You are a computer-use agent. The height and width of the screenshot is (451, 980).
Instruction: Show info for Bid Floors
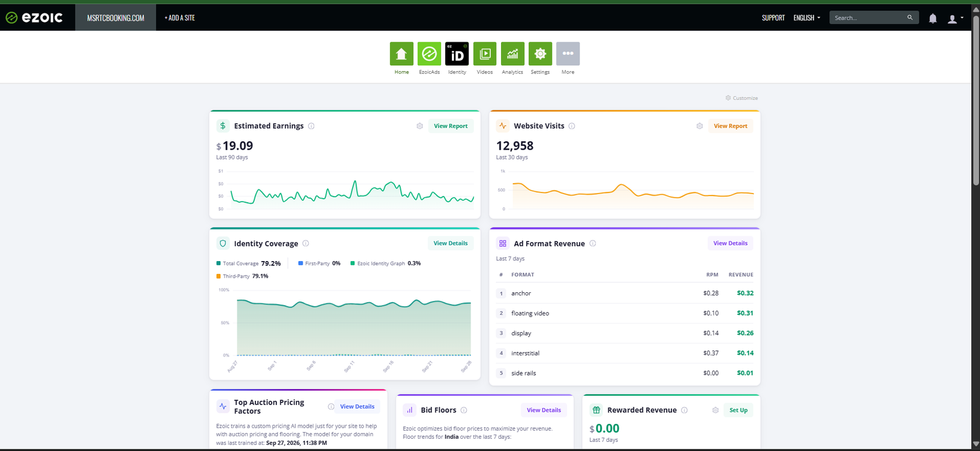tap(464, 410)
